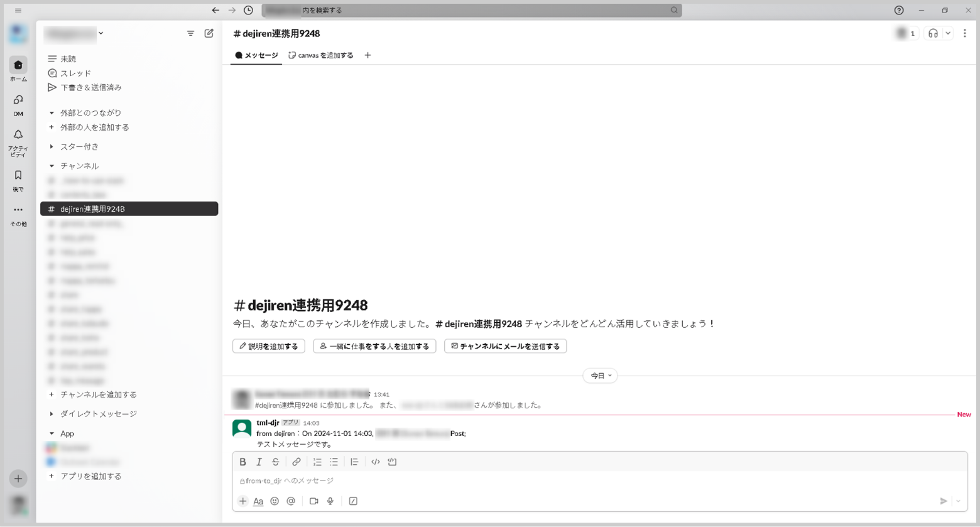980x527 pixels.
Task: Insert blockquote in composer
Action: pyautogui.click(x=354, y=462)
